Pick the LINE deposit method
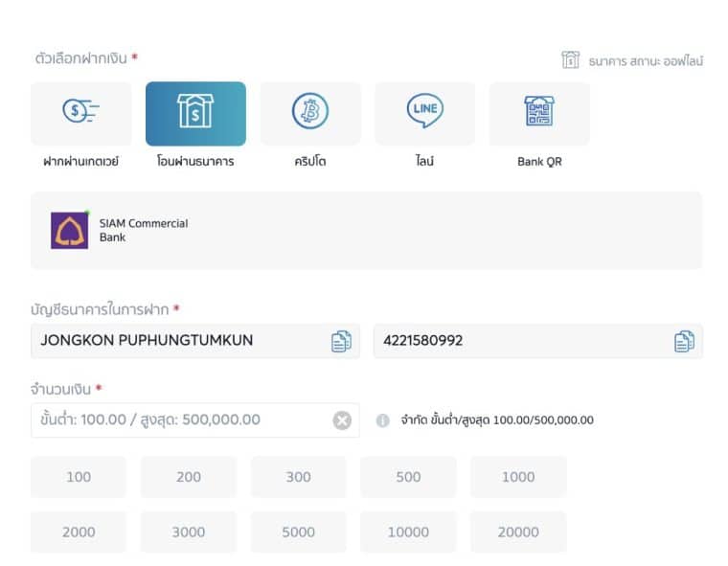This screenshot has height=566, width=728. [424, 113]
